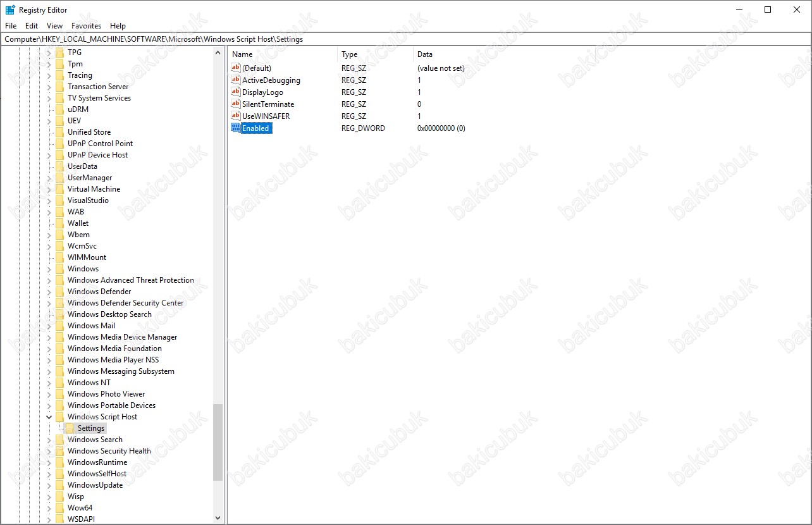This screenshot has height=525, width=812.
Task: Click the folder icon next to Windows NT
Action: tap(59, 383)
